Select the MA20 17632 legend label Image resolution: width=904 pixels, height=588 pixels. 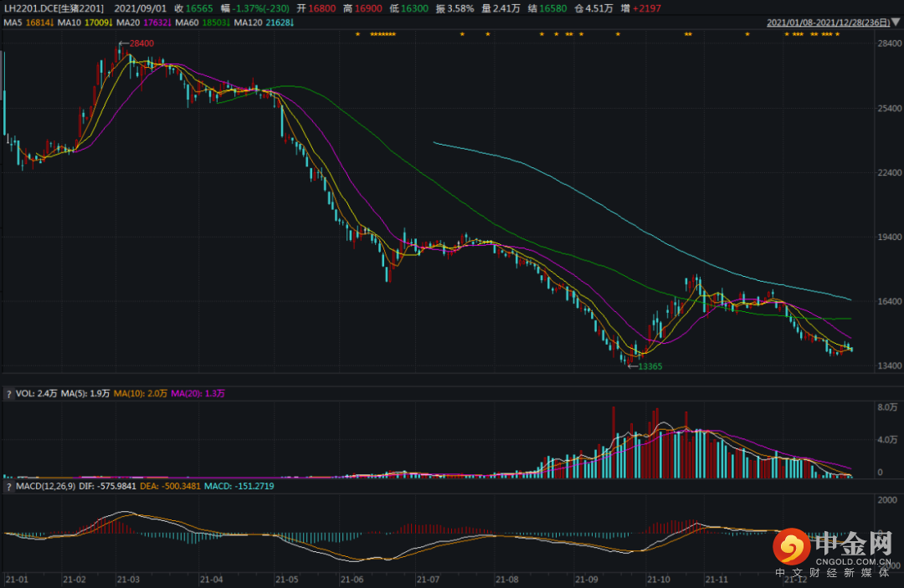[144, 23]
